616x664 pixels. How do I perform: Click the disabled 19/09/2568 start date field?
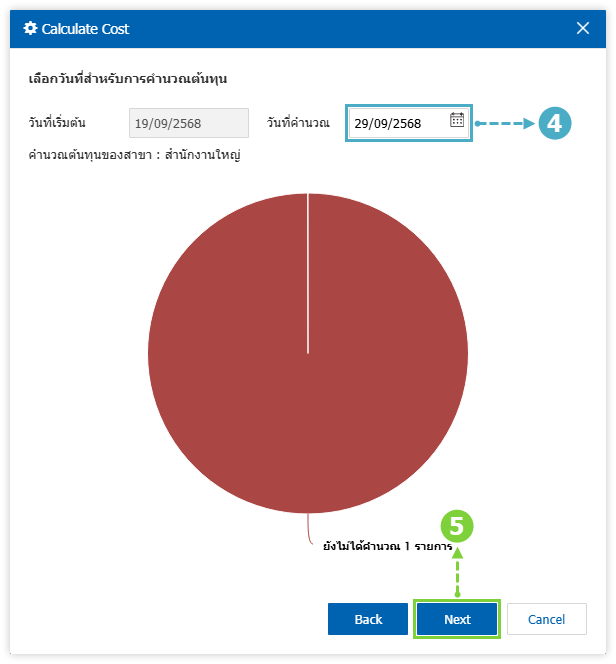[188, 123]
